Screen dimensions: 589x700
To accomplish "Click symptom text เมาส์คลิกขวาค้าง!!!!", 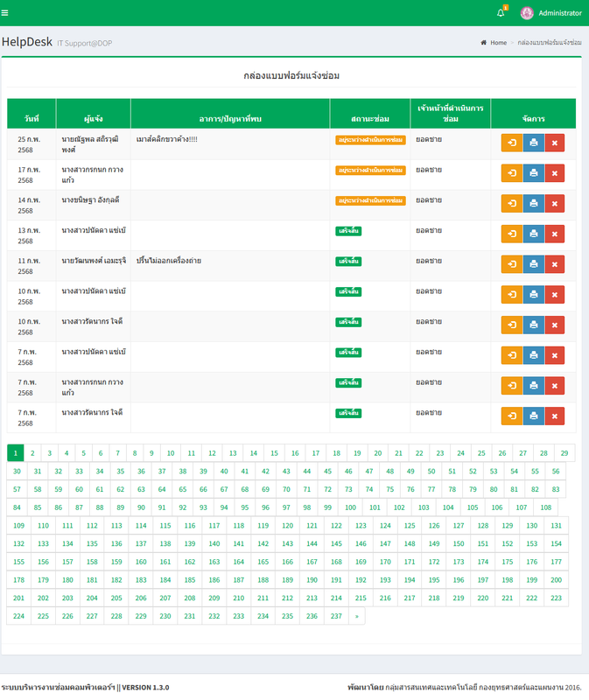I will [x=167, y=139].
